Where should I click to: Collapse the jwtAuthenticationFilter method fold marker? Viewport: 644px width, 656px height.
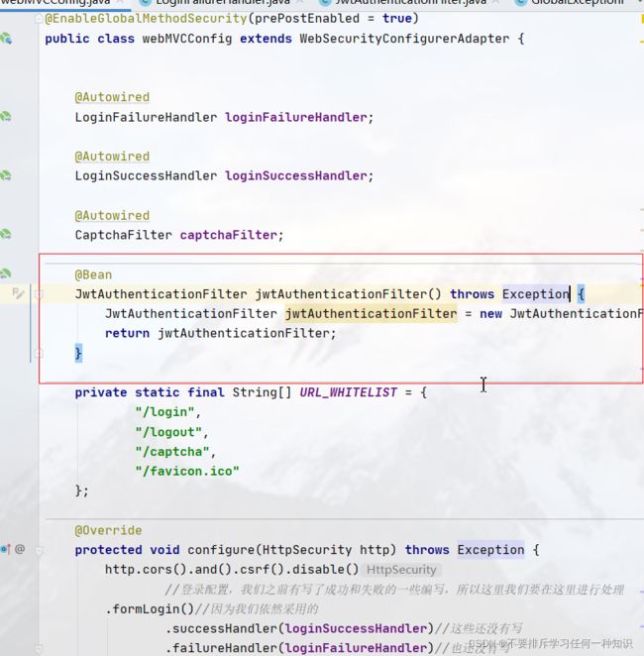click(x=38, y=294)
